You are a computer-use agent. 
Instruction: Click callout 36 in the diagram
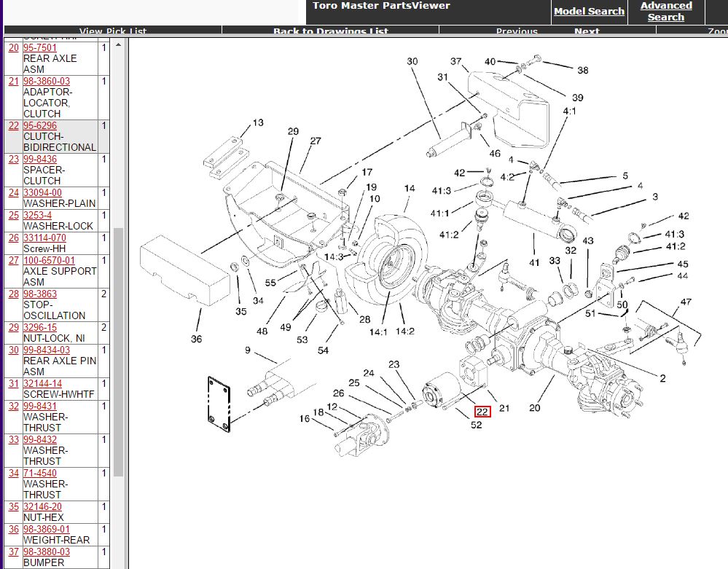point(197,340)
